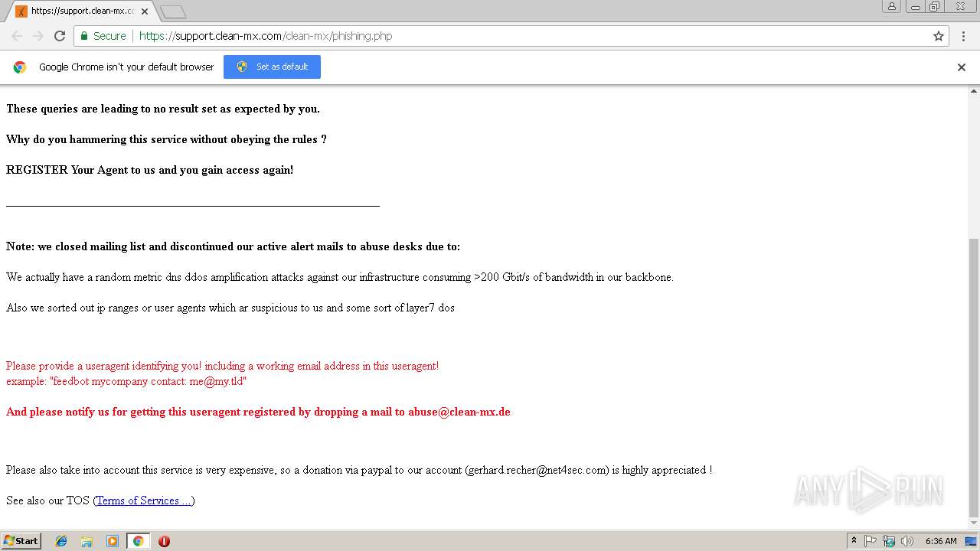Click the taskbar clock 6:36 AM
980x551 pixels.
click(x=941, y=541)
